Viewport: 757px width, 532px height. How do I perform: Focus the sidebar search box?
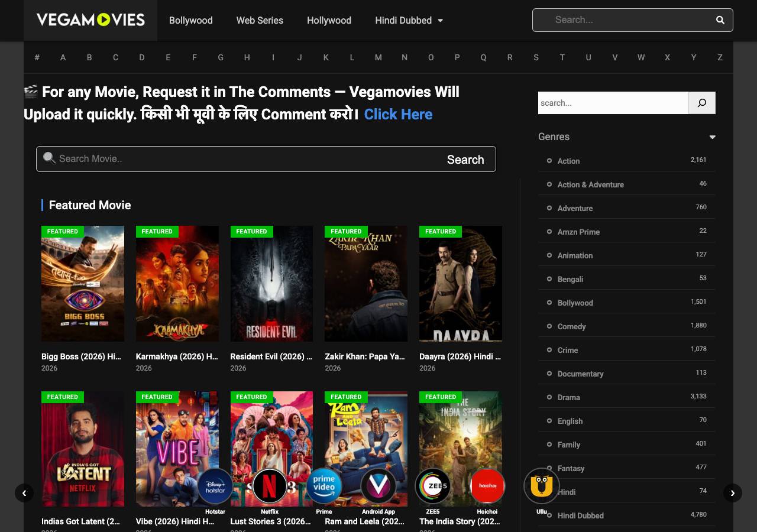pos(613,103)
